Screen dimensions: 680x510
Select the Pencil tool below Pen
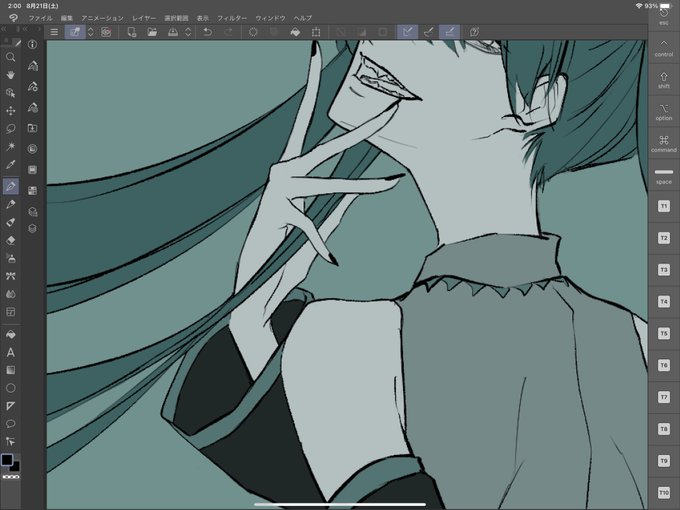point(10,204)
